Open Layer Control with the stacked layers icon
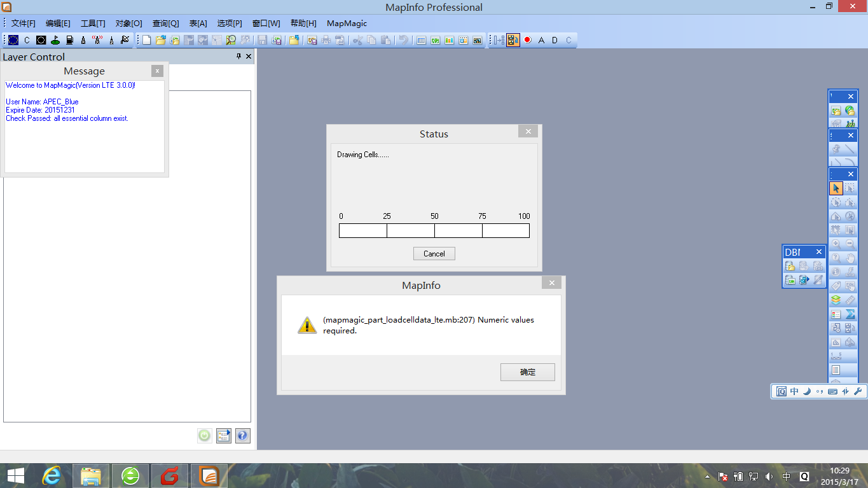The image size is (868, 488). click(836, 300)
